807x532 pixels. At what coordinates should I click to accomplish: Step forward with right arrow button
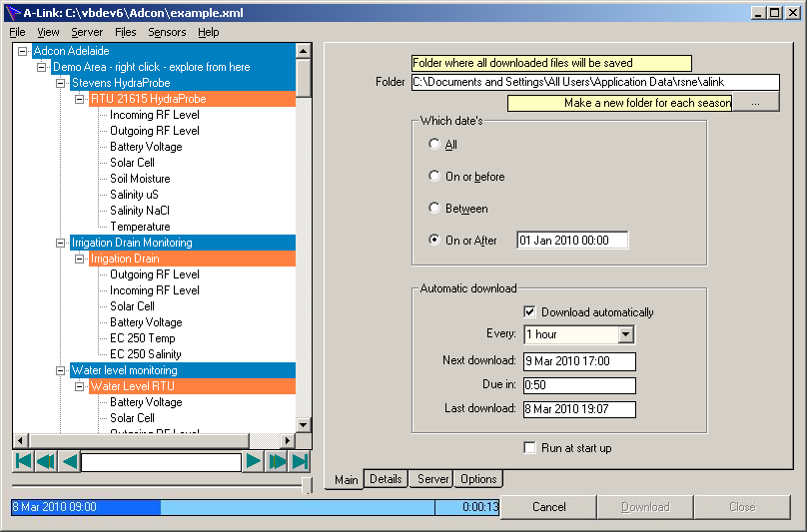(254, 461)
